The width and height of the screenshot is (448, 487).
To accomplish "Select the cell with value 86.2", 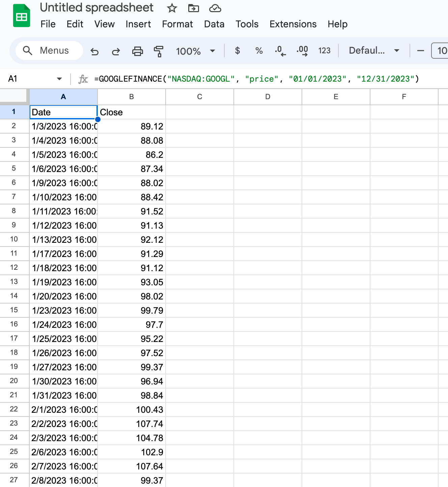I will click(x=132, y=154).
